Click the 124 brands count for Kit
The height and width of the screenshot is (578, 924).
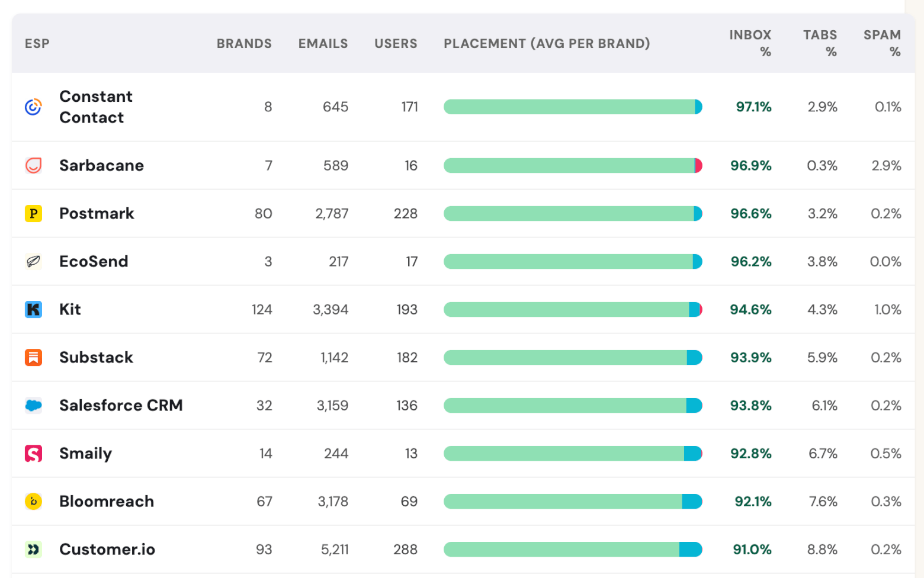click(262, 309)
